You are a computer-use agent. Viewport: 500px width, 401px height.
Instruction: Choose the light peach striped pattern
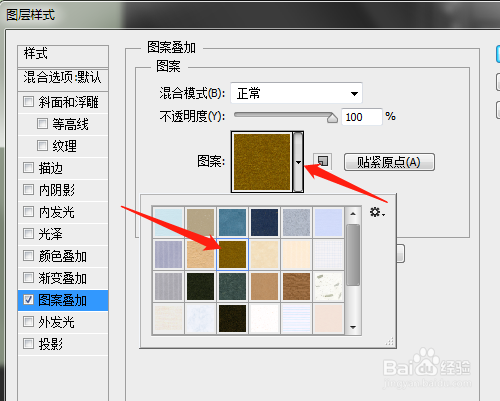pyautogui.click(x=296, y=254)
